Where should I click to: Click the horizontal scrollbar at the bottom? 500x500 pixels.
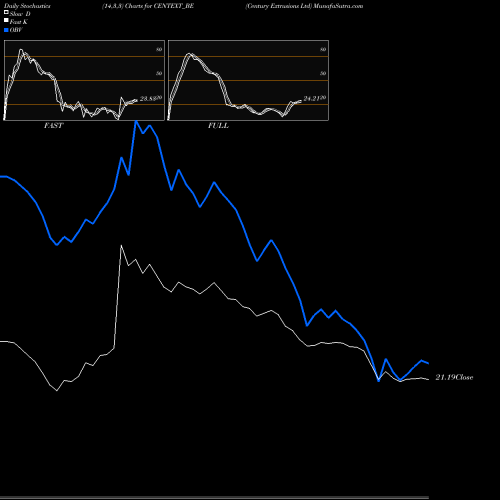pos(214,498)
